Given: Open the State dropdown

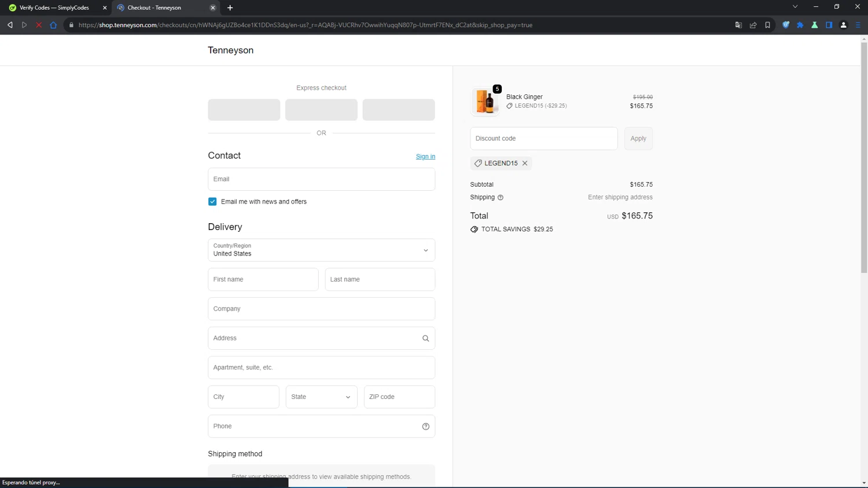Looking at the screenshot, I should (x=321, y=397).
